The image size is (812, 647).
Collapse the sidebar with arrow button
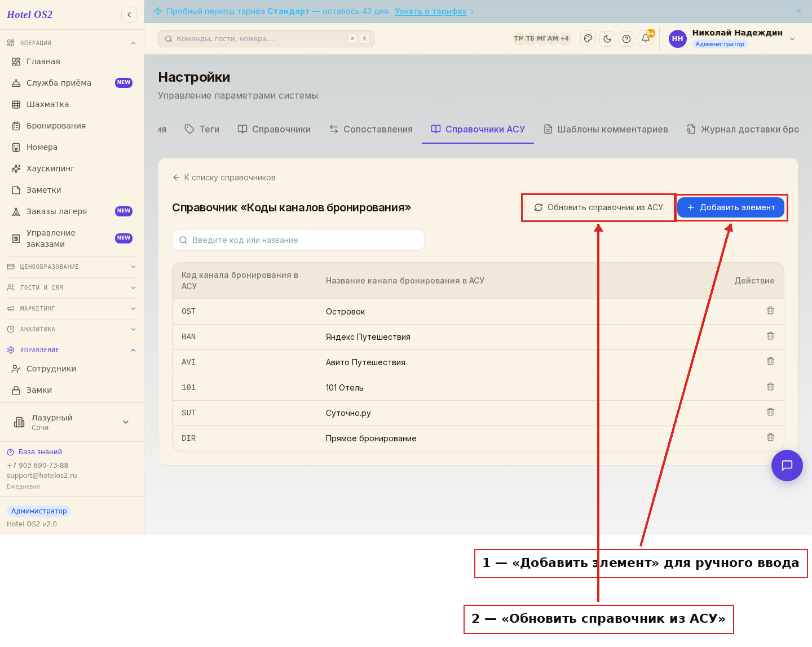pos(129,15)
